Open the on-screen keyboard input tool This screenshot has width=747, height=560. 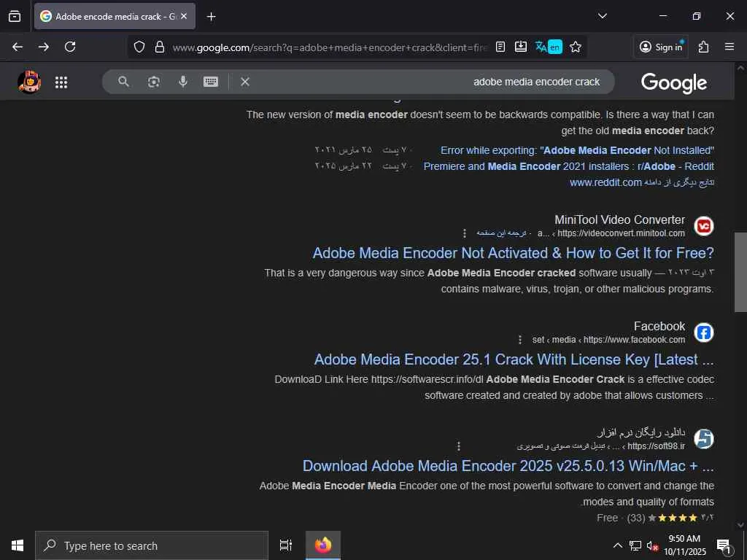pyautogui.click(x=211, y=82)
